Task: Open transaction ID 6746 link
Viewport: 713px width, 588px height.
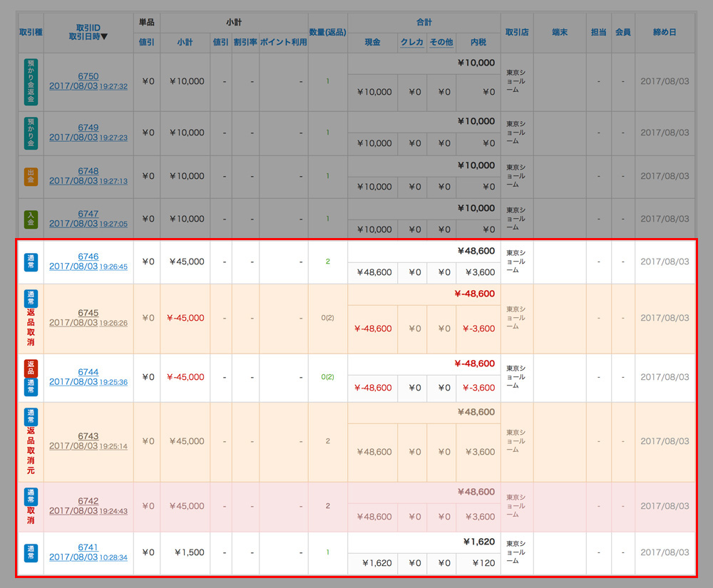Action: coord(88,257)
